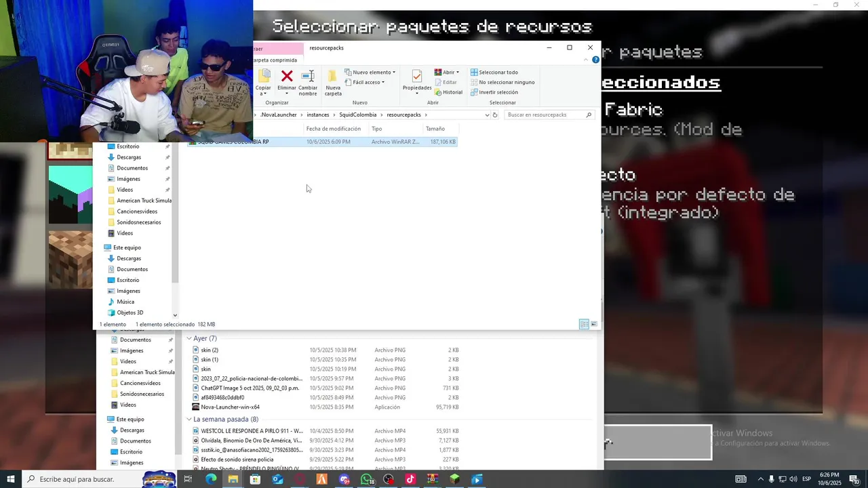Go to SquidColombia in the breadcrumb

point(357,115)
